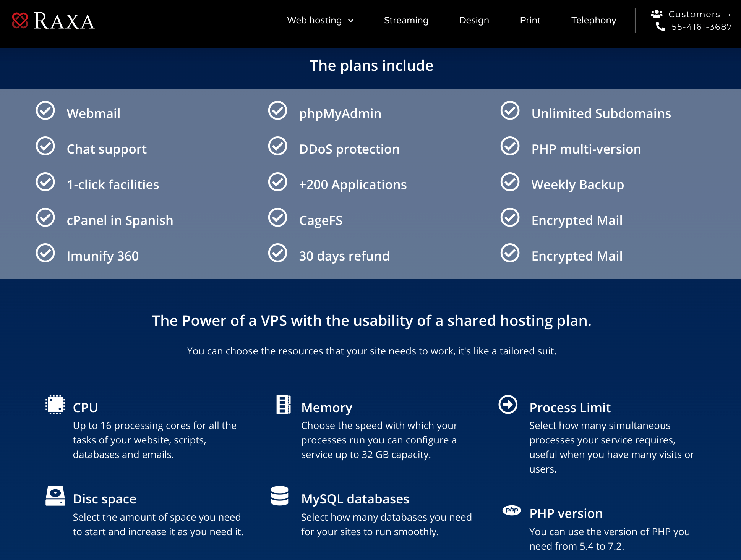Click the Design navigation link
Screen dimensions: 741x560
pyautogui.click(x=474, y=20)
